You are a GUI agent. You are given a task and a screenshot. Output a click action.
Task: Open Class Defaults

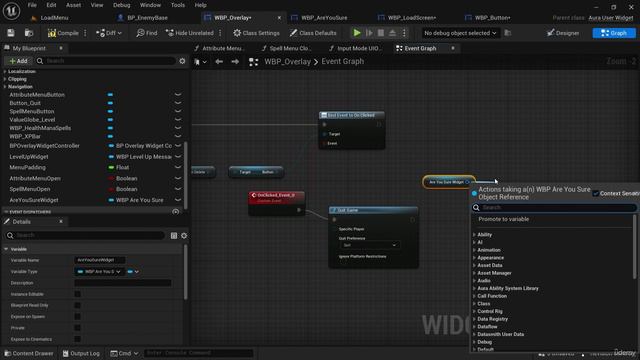pos(313,33)
